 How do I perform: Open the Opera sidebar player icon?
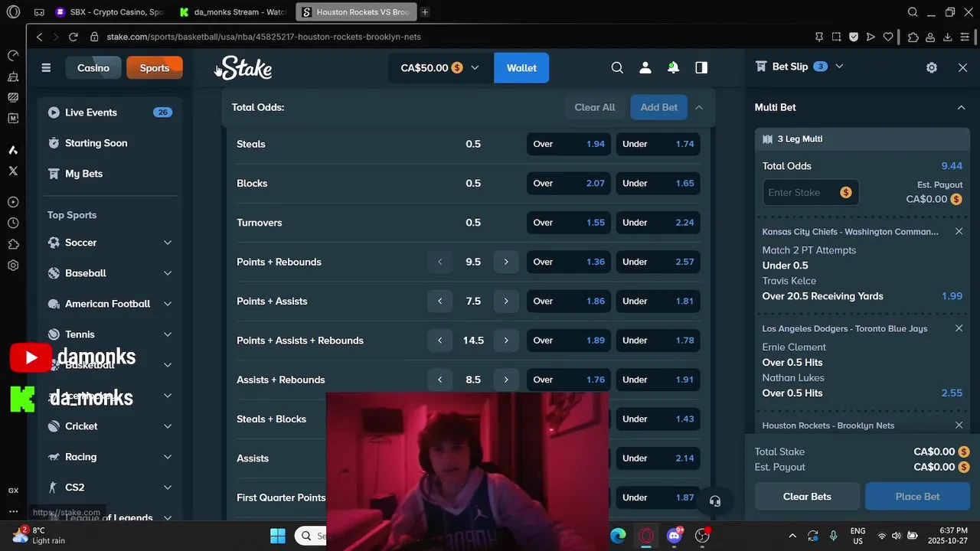click(13, 202)
